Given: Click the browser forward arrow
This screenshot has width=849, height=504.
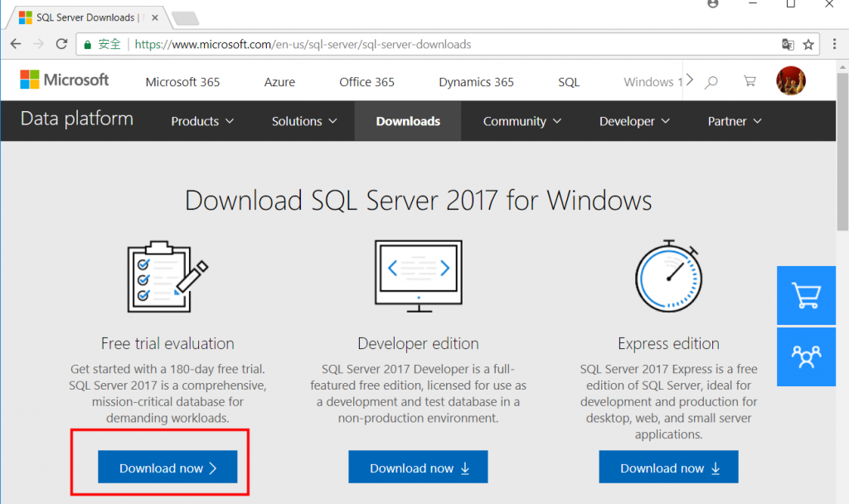Looking at the screenshot, I should point(38,44).
